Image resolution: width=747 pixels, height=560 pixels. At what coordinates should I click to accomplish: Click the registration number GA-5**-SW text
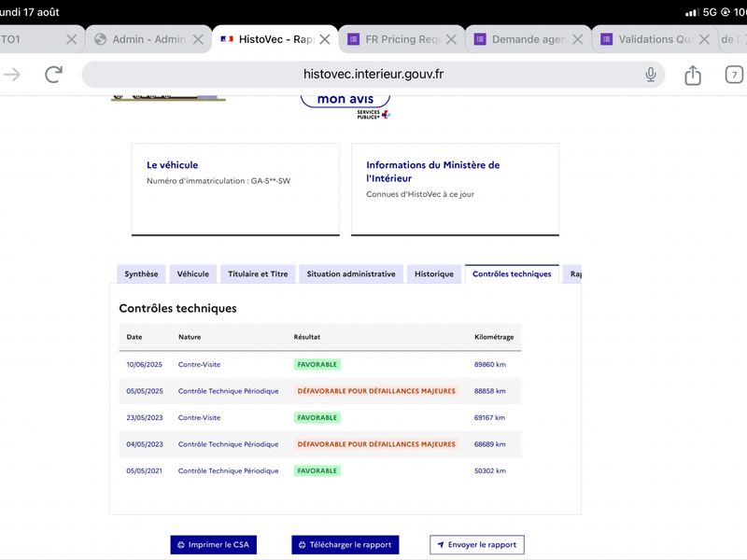coord(271,181)
